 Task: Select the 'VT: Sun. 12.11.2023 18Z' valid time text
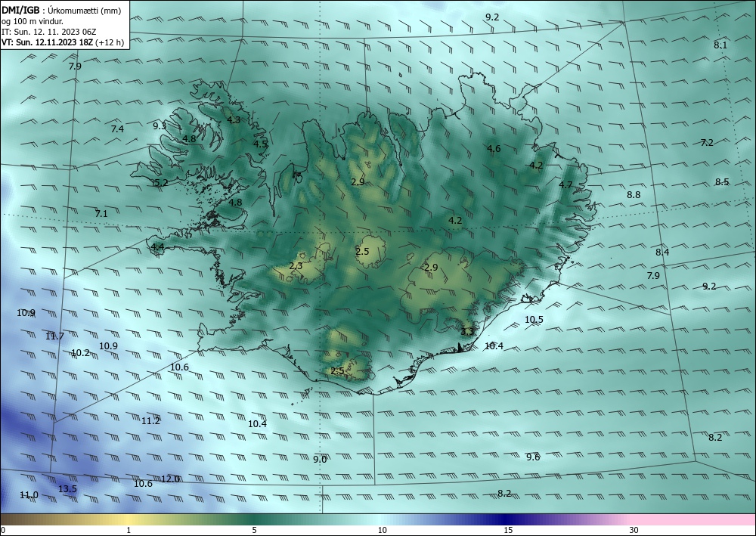pos(48,42)
